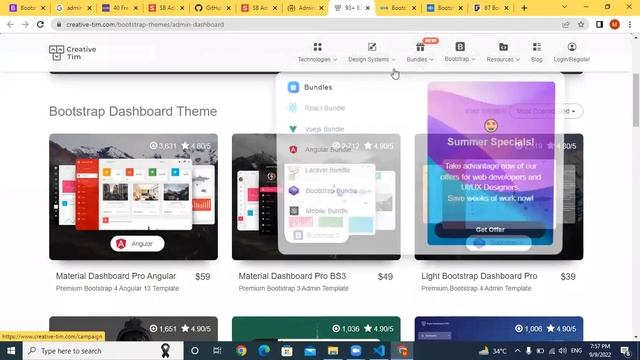640x360 pixels.
Task: Click the $49 price text
Action: pos(385,277)
